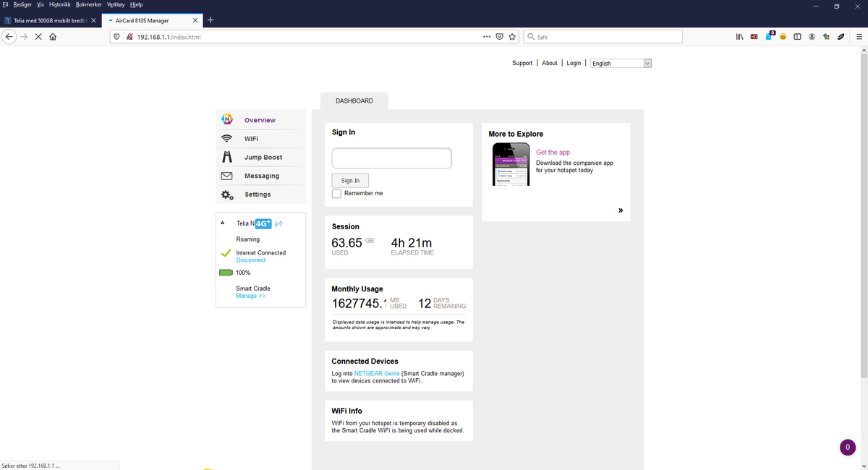The image size is (868, 470).
Task: Click the Login link at top
Action: tap(574, 63)
